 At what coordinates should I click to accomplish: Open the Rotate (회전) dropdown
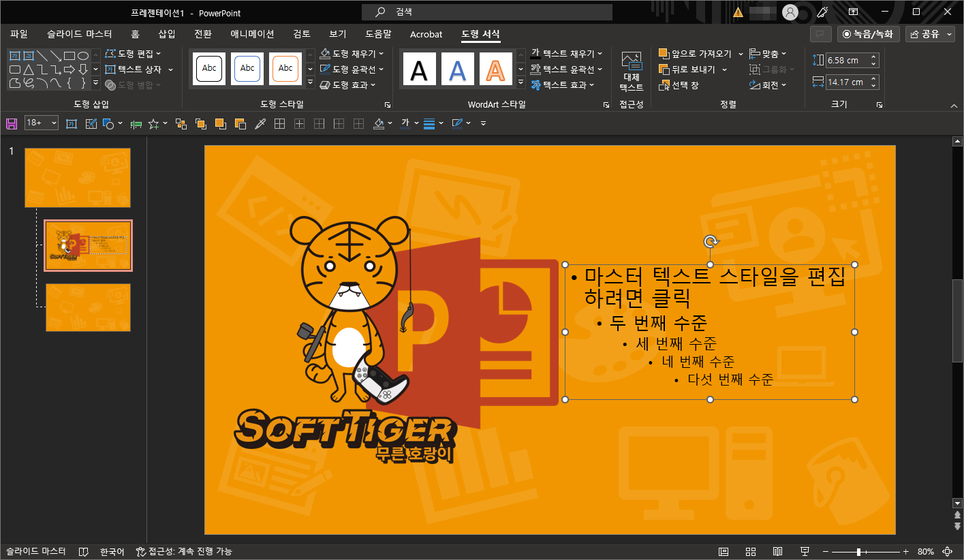click(x=768, y=85)
